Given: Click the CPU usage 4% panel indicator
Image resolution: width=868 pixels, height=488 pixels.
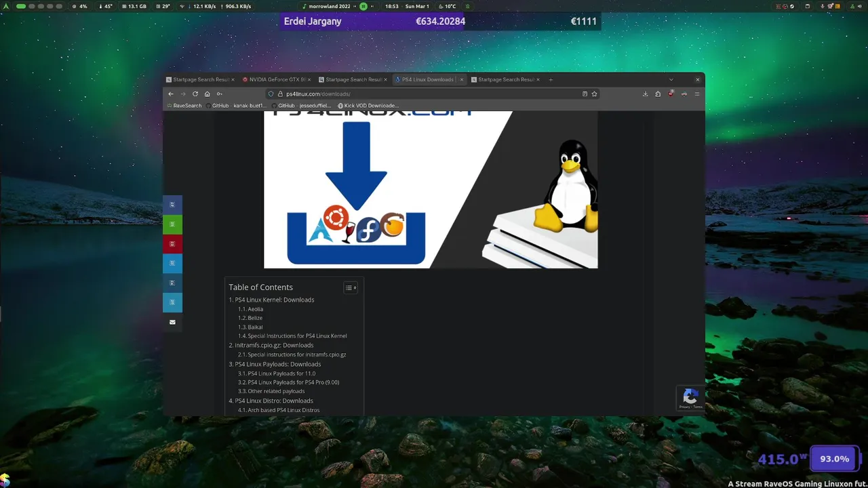Looking at the screenshot, I should [x=80, y=6].
